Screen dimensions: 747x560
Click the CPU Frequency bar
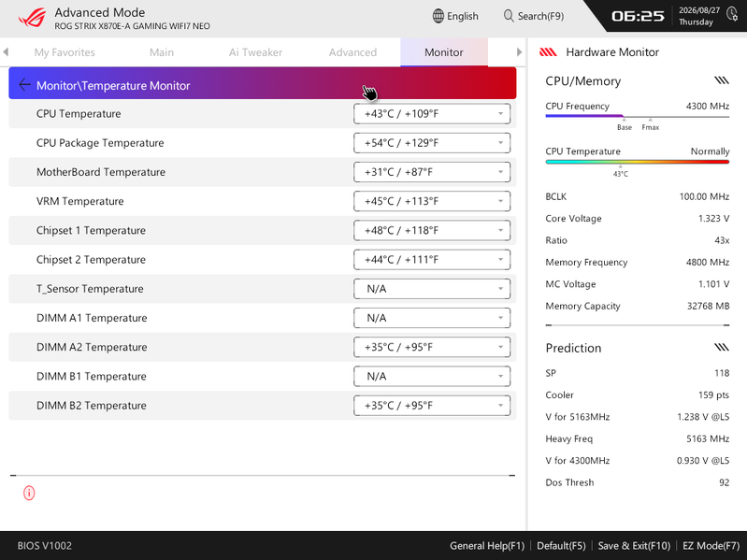point(638,116)
